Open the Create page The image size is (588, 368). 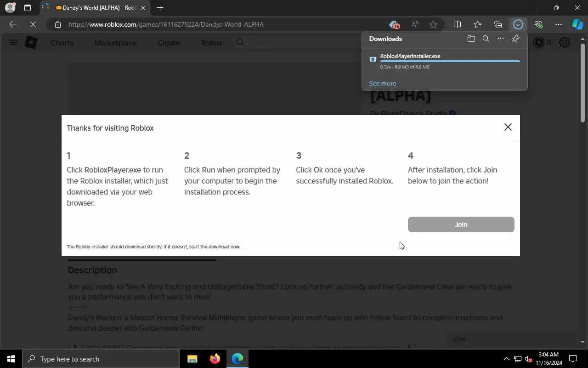(x=169, y=43)
